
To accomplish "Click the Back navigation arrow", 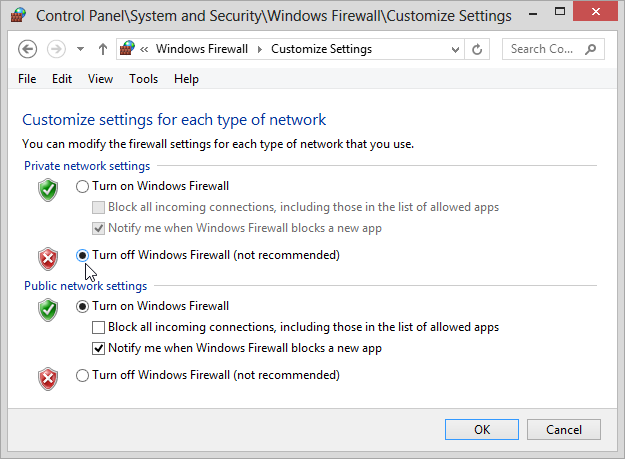I will click(x=28, y=49).
